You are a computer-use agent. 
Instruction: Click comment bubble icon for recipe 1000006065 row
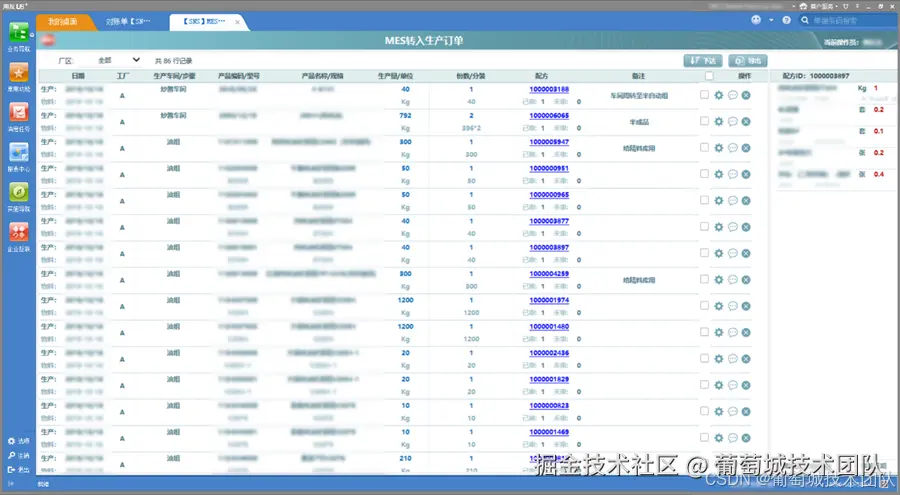point(732,122)
